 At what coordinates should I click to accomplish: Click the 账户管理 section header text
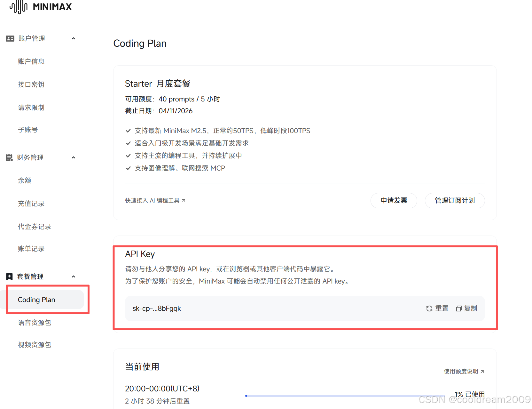(32, 39)
